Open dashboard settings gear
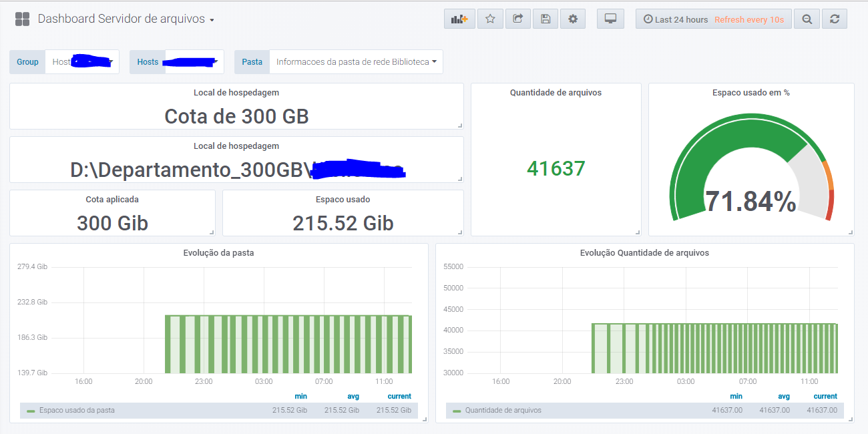 point(573,19)
